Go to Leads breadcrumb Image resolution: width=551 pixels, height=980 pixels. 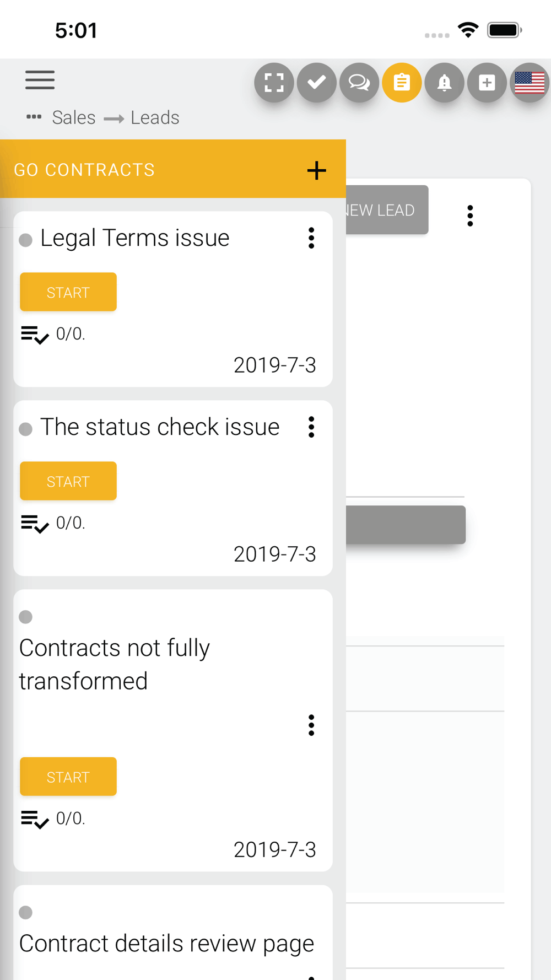point(155,118)
